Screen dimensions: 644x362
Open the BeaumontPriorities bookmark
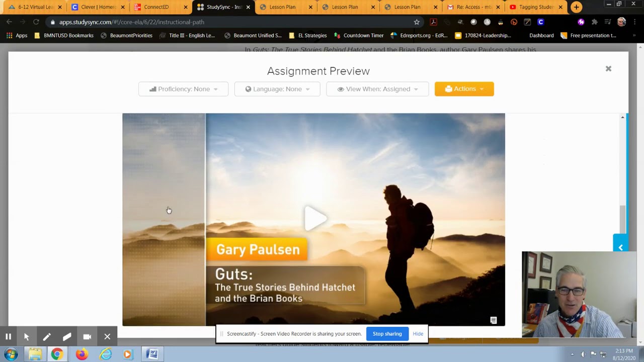pyautogui.click(x=126, y=36)
